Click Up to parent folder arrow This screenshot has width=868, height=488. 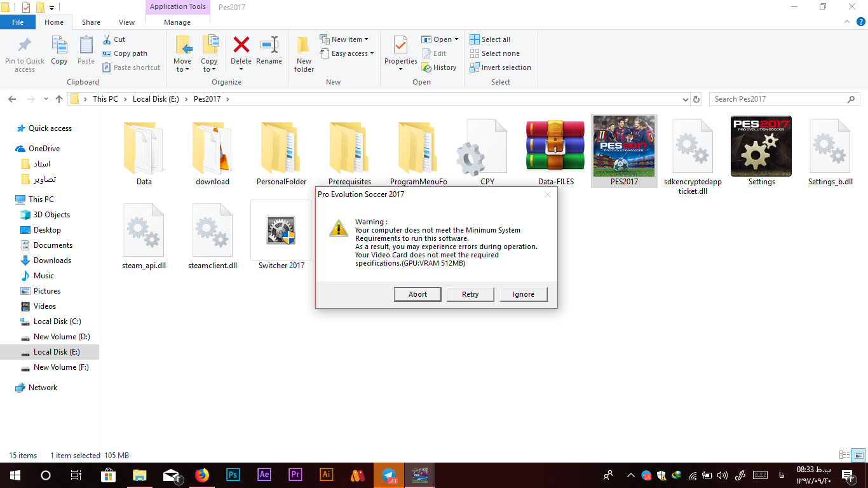[59, 99]
